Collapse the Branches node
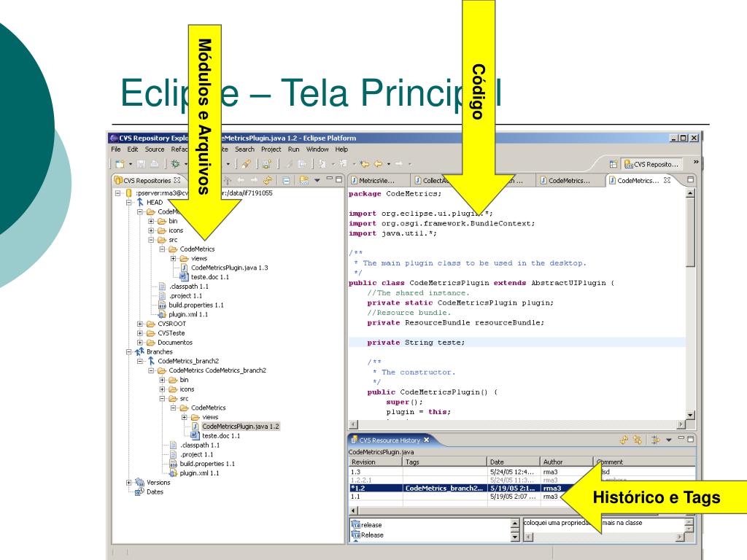This screenshot has width=747, height=560. tap(128, 352)
